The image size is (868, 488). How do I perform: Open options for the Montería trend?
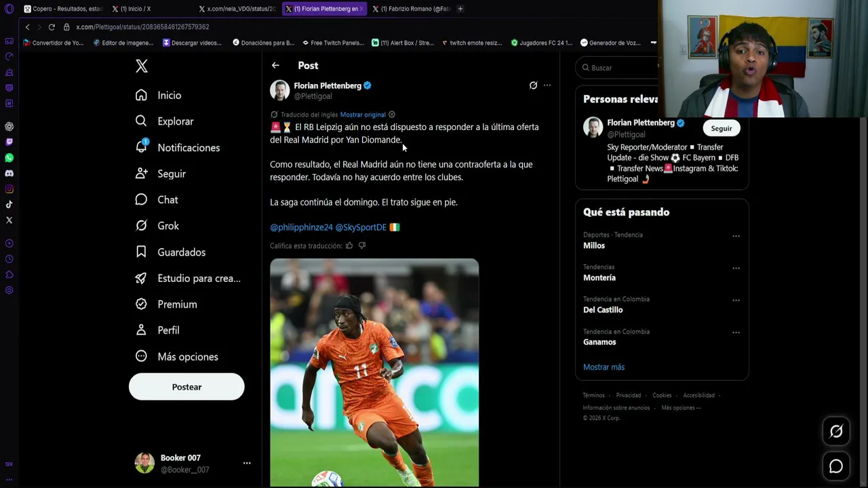[x=736, y=268]
